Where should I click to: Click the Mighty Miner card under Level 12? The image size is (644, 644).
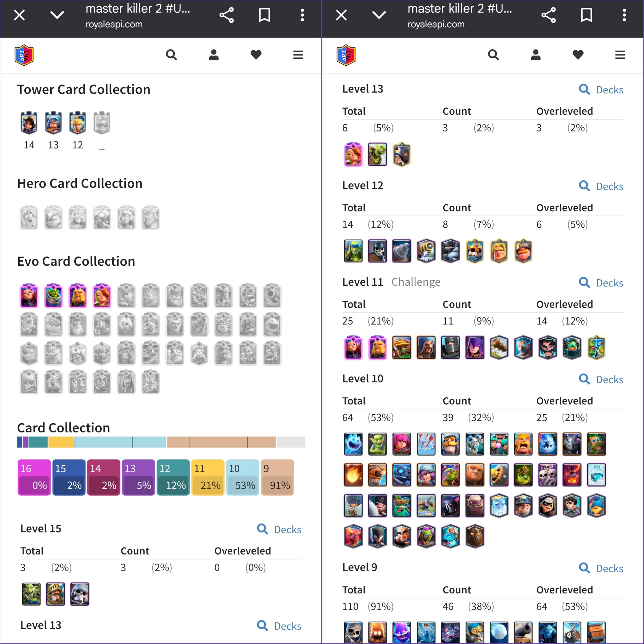click(523, 251)
